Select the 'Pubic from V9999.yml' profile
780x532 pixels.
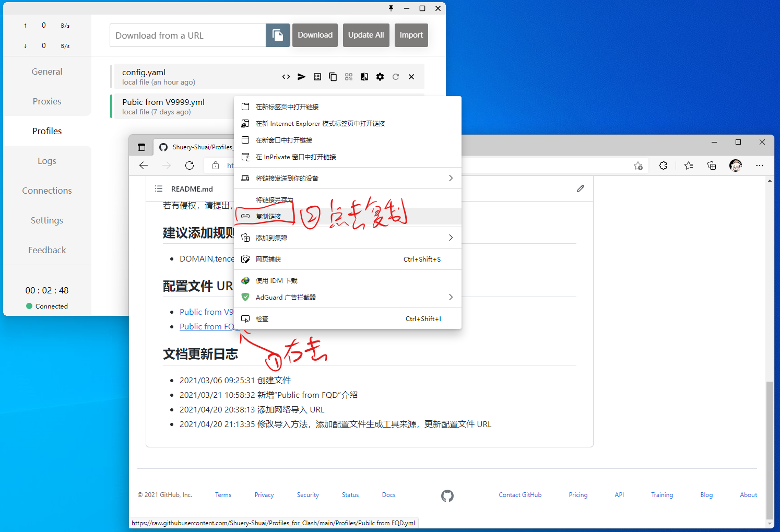tap(172, 107)
